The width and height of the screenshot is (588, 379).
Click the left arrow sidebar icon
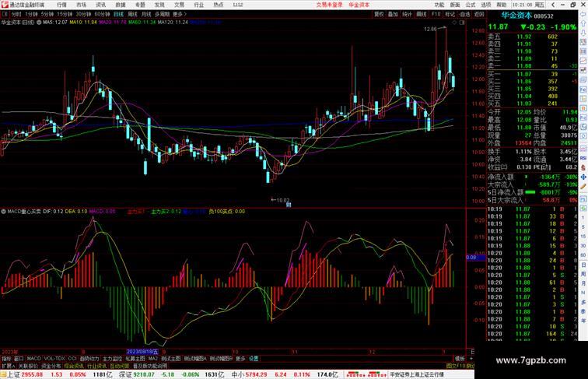tap(583, 14)
